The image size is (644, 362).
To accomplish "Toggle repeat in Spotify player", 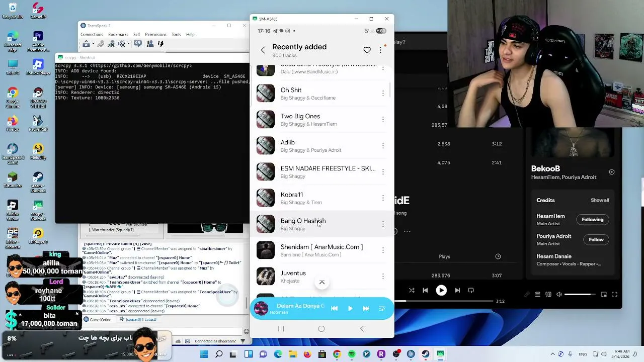I will tap(471, 290).
